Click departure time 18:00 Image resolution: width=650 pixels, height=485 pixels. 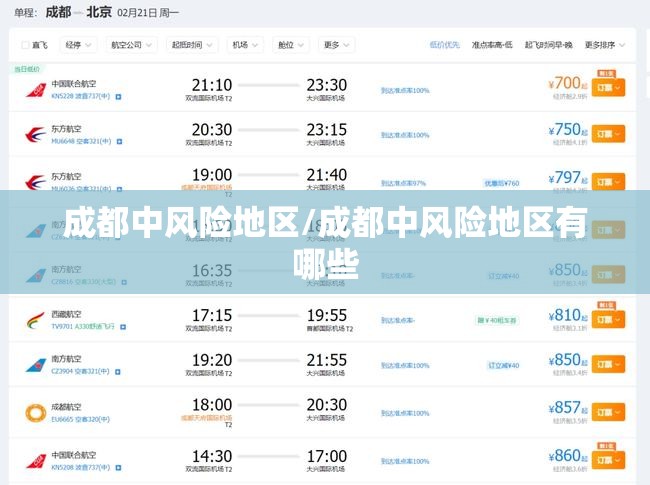(x=212, y=405)
